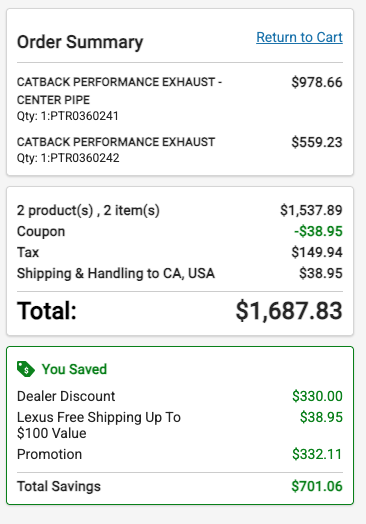The image size is (366, 524).
Task: Click the $559.23 item price
Action: (317, 142)
